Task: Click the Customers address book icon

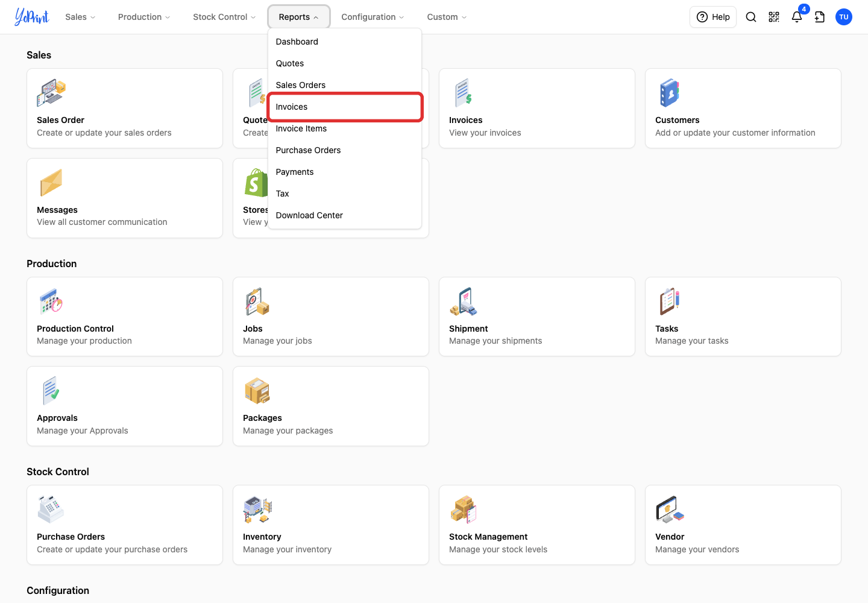Action: pyautogui.click(x=670, y=93)
